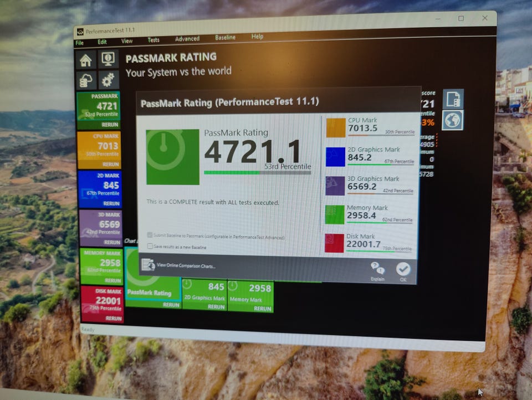Click the CPU Mark 7013.5 value
Viewport: 532px width, 400px height.
coord(362,128)
